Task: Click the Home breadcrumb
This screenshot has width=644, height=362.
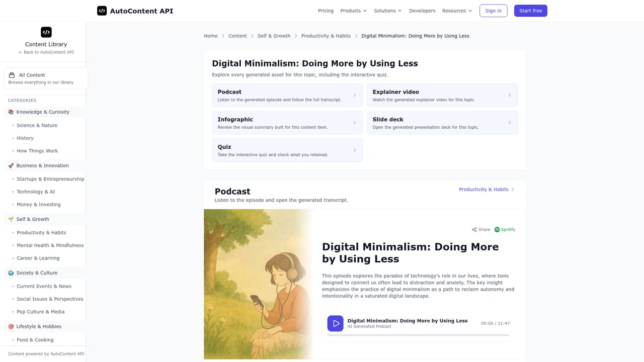Action: [x=211, y=36]
